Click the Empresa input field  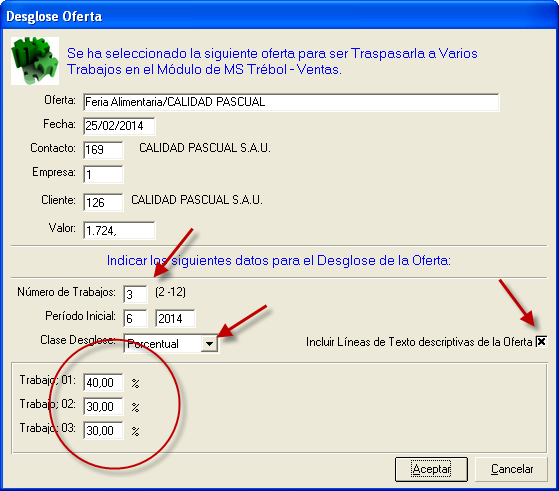coord(103,174)
